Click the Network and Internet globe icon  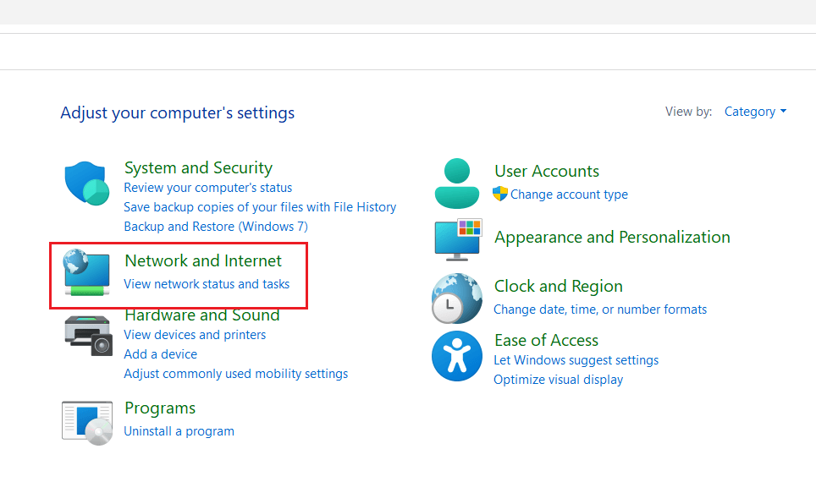tap(85, 272)
